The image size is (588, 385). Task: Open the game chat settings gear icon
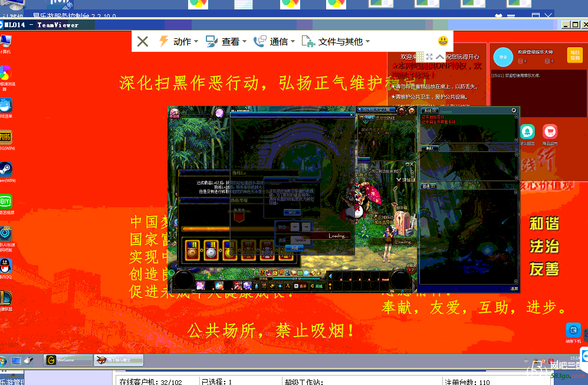click(x=514, y=110)
